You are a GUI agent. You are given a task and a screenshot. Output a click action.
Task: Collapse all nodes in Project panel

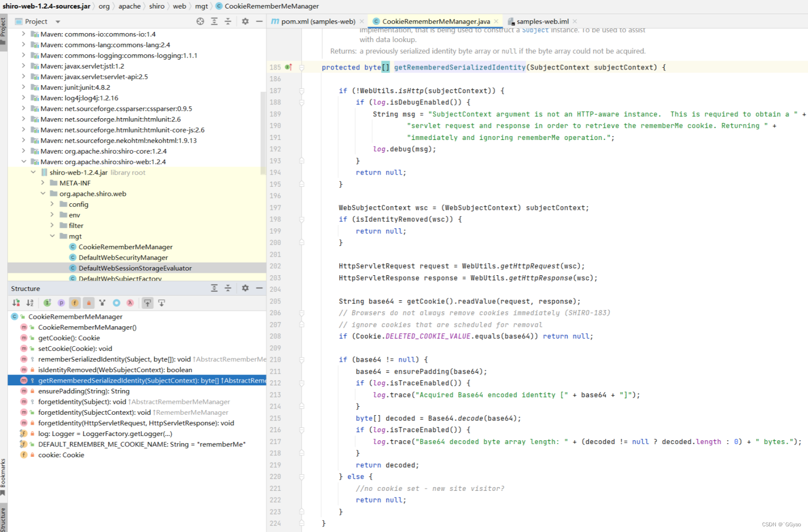228,21
